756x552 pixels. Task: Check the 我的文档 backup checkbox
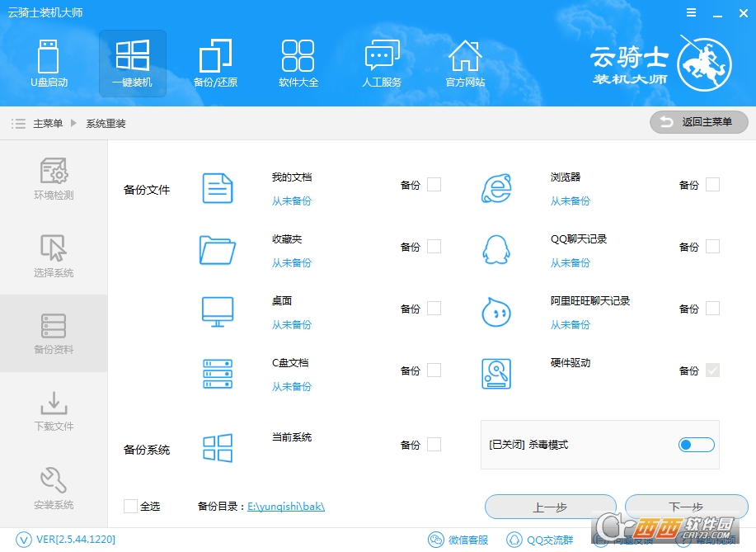coord(434,184)
